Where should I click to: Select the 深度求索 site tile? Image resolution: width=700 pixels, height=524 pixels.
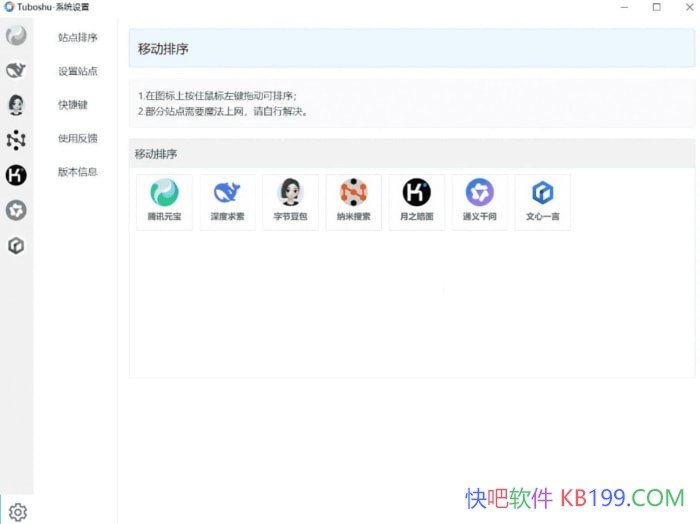(x=227, y=201)
